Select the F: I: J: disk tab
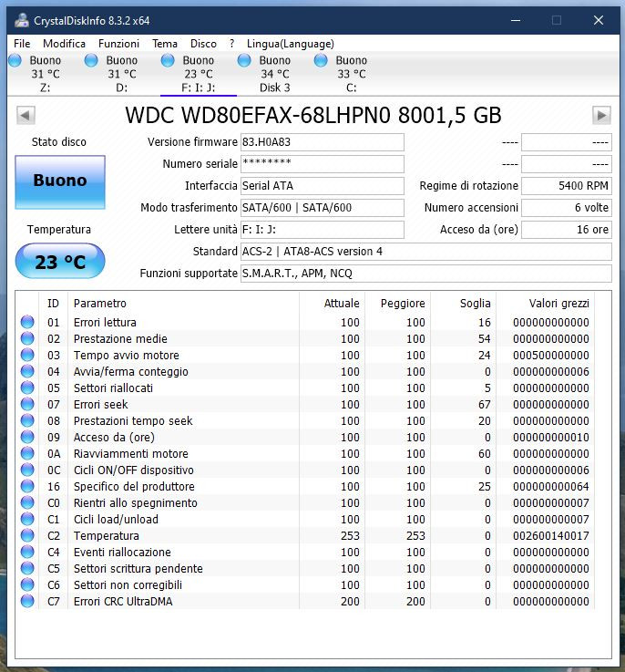The height and width of the screenshot is (672, 625). point(199,74)
